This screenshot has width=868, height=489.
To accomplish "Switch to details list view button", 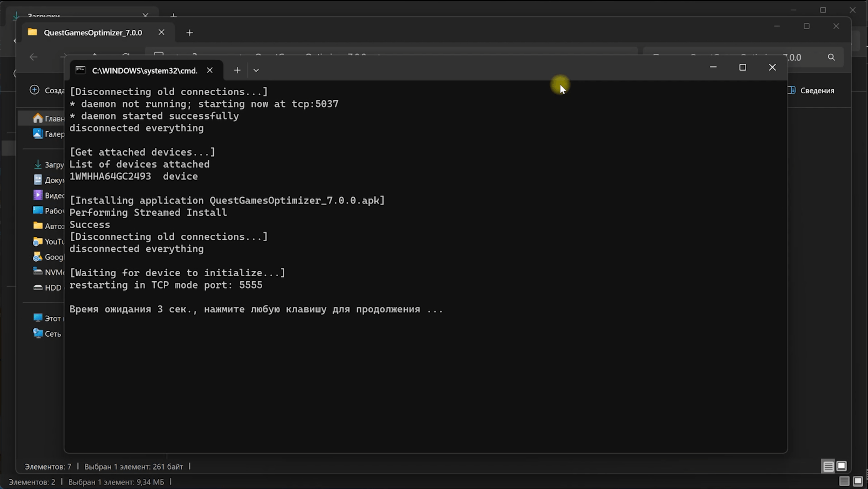I will point(828,466).
